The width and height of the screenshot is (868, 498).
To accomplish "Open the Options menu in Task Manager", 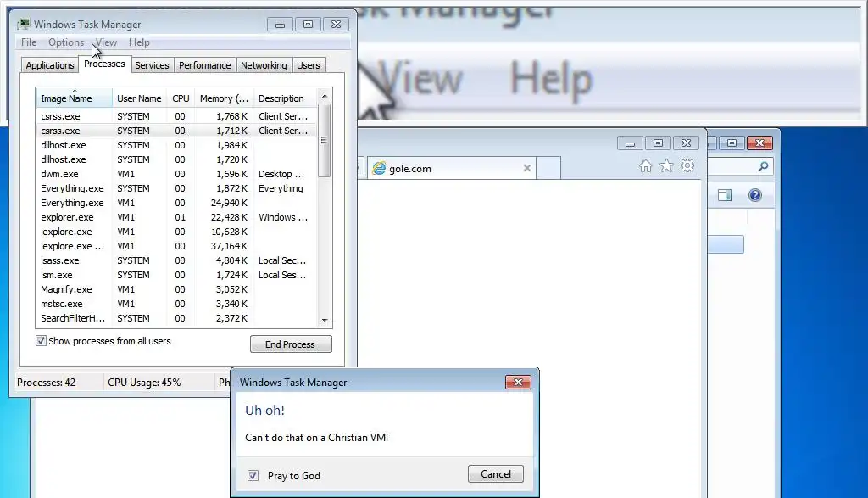I will 66,42.
